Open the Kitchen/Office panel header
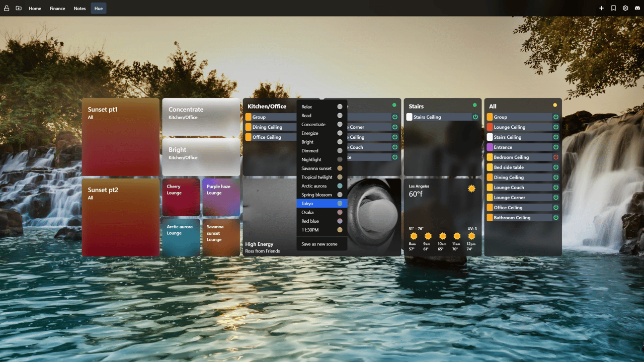 [267, 107]
